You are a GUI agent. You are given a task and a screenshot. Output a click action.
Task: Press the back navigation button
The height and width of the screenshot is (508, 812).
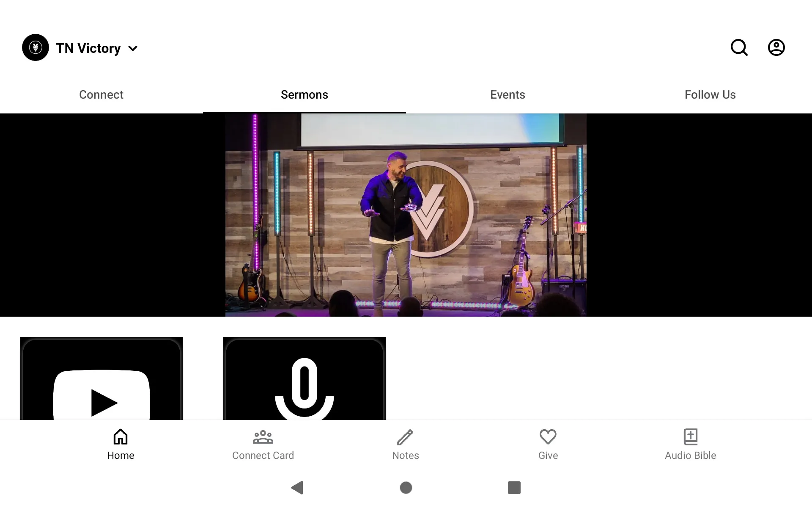point(298,488)
